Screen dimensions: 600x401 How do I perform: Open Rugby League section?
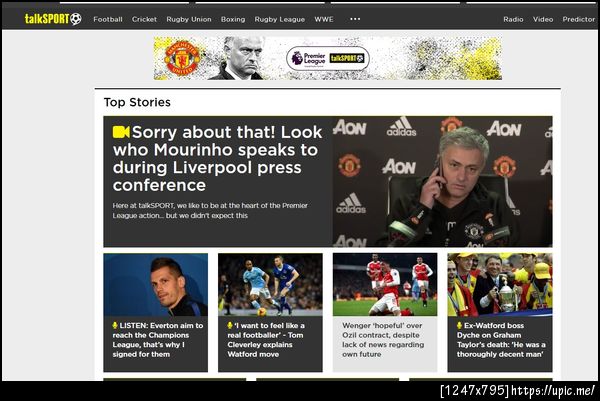tap(280, 19)
